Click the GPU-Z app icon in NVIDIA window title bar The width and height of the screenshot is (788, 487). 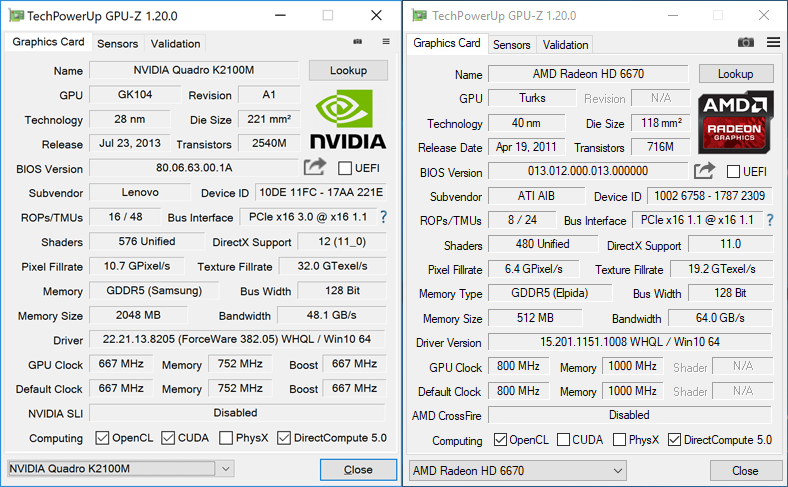tap(16, 16)
